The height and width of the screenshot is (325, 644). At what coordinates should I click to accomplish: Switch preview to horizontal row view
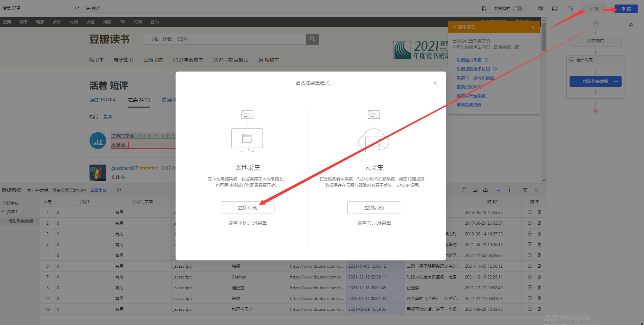[499, 190]
